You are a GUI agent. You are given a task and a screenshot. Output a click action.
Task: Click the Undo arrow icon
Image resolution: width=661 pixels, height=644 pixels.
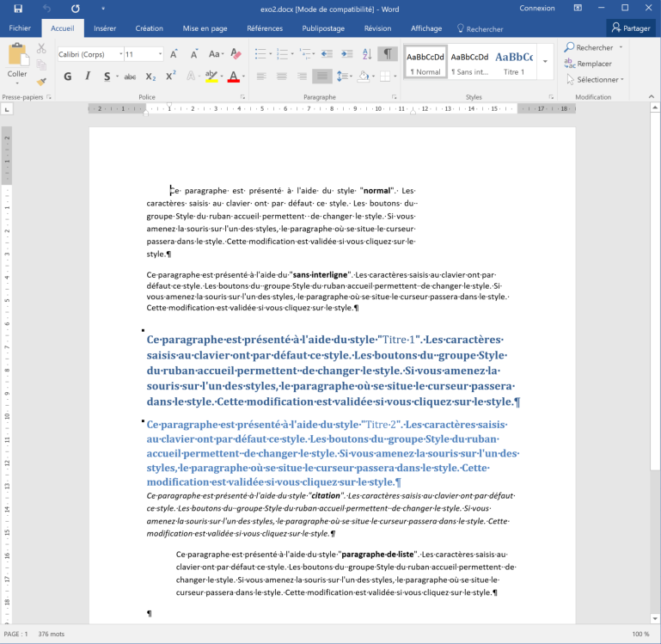pyautogui.click(x=46, y=9)
